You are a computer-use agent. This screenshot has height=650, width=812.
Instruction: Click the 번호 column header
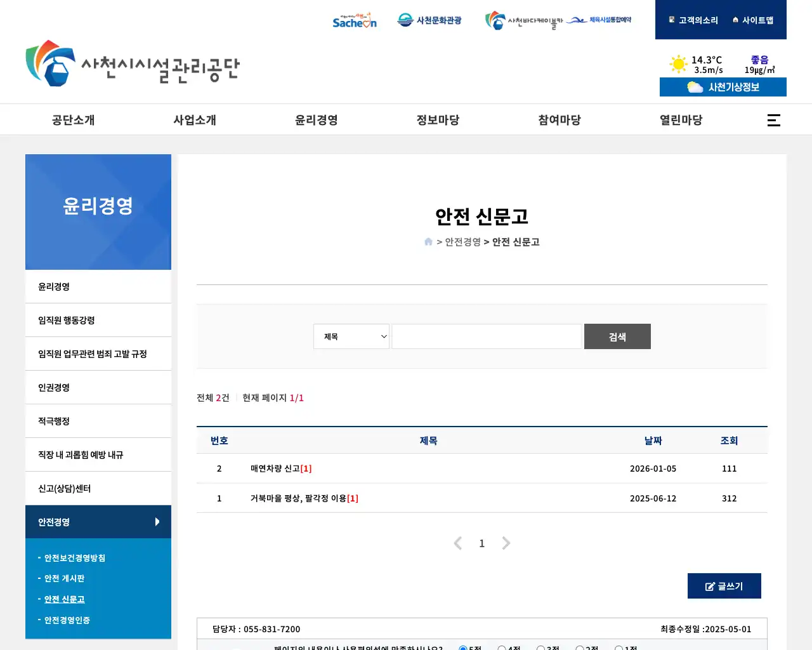click(219, 441)
